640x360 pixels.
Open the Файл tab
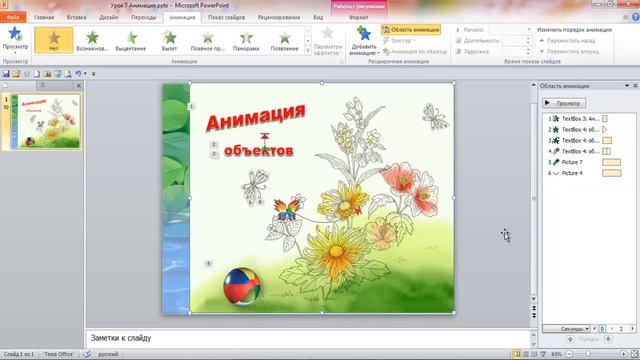[x=13, y=17]
